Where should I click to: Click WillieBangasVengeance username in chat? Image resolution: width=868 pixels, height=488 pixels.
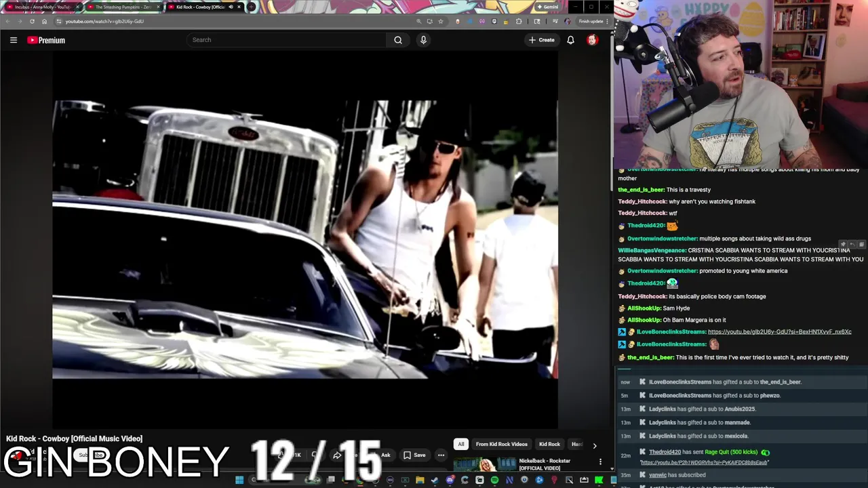tap(652, 251)
